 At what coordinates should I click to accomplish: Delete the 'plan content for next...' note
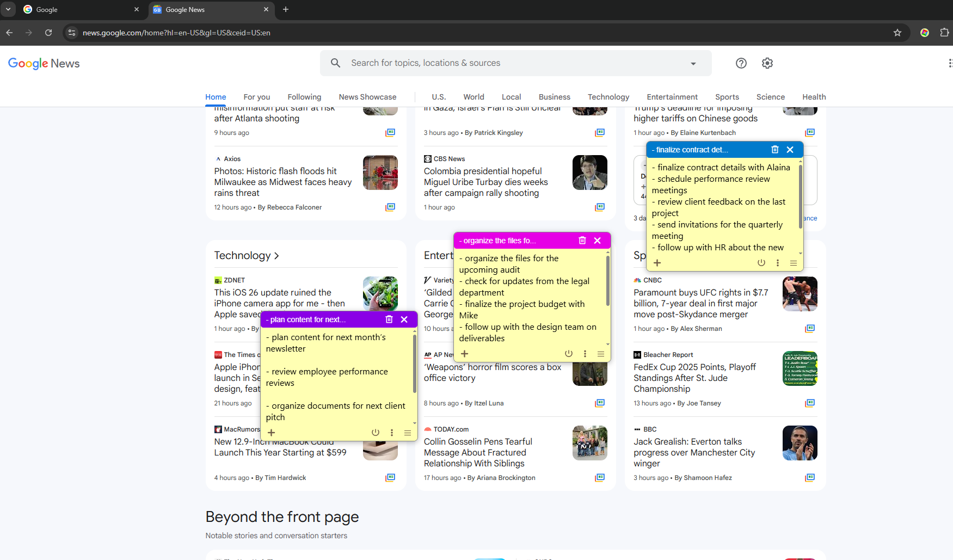[x=389, y=319]
